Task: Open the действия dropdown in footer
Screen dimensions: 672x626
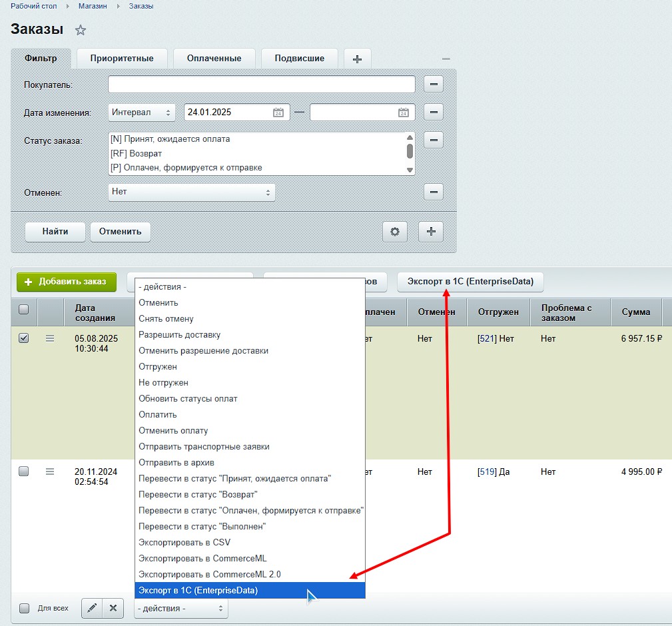Action: pos(180,608)
